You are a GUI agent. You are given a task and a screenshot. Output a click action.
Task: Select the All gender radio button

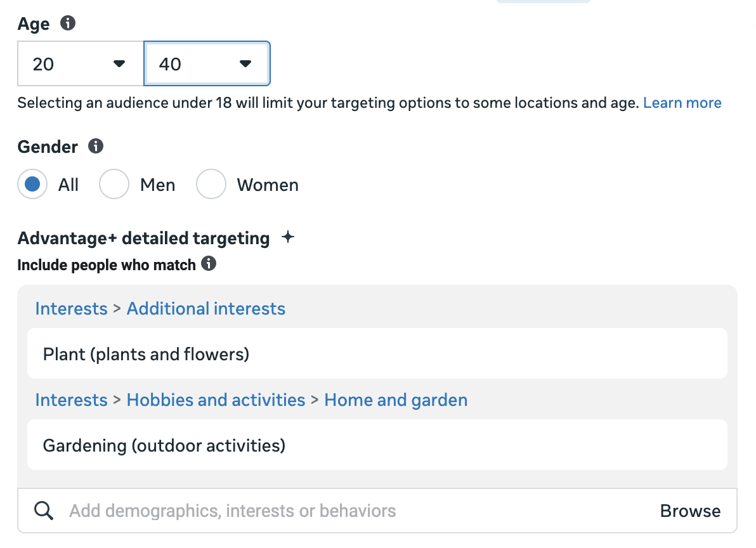pyautogui.click(x=32, y=185)
